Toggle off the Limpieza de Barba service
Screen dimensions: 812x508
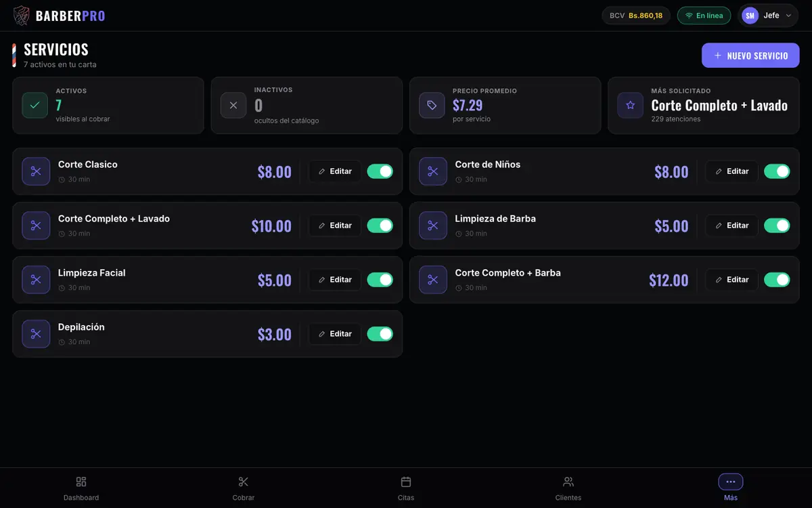click(x=777, y=226)
